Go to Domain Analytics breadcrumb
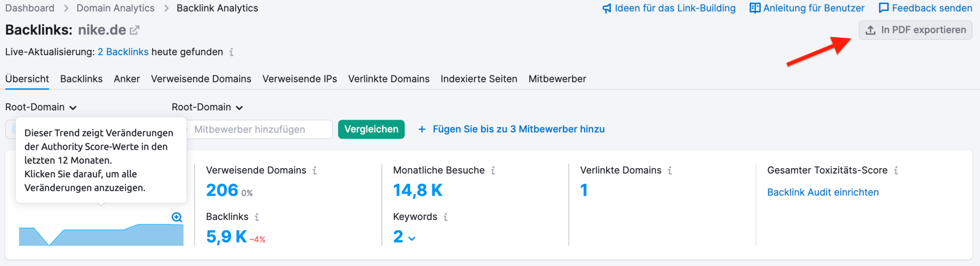Image resolution: width=980 pixels, height=266 pixels. (x=115, y=8)
